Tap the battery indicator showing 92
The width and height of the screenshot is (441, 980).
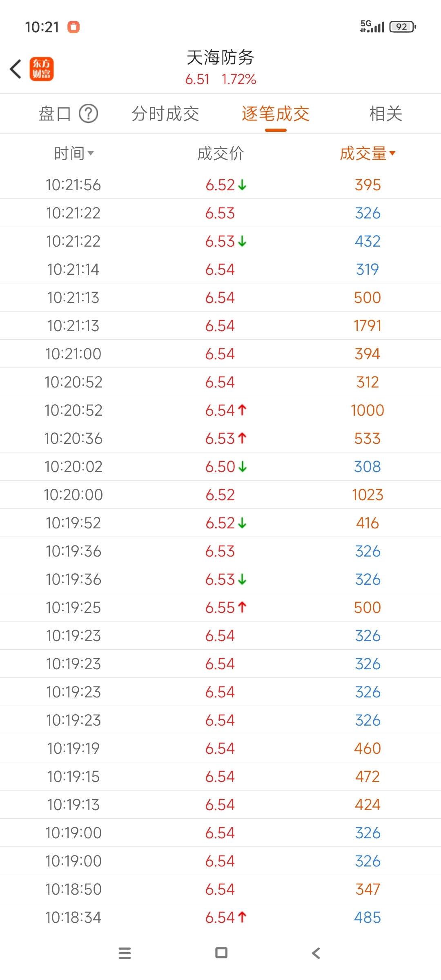403,27
